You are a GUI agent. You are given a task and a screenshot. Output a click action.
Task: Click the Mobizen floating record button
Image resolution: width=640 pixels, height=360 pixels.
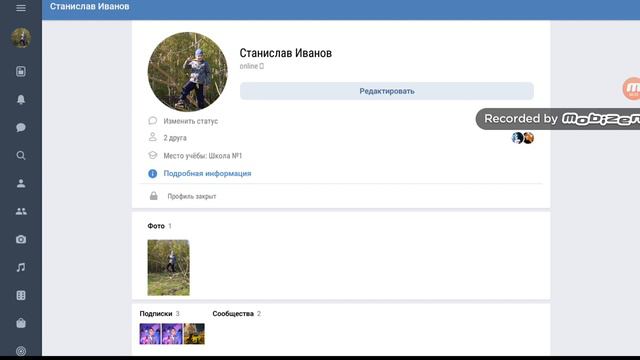(x=631, y=88)
